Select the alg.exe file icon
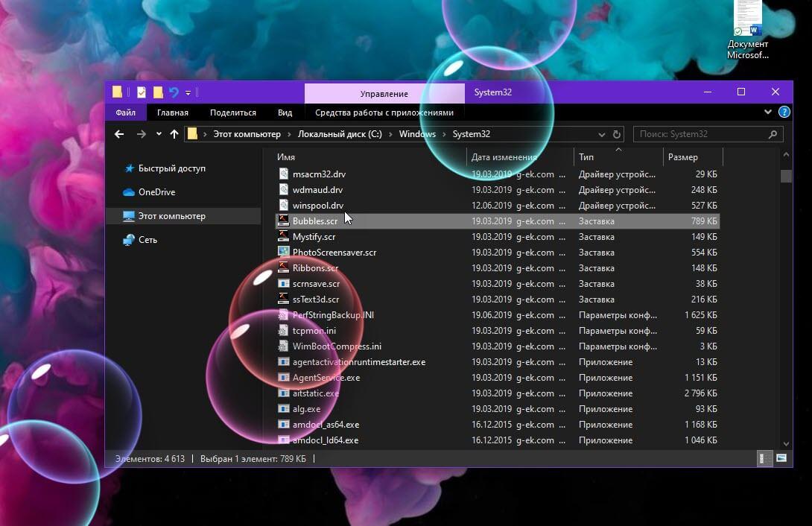 (283, 408)
